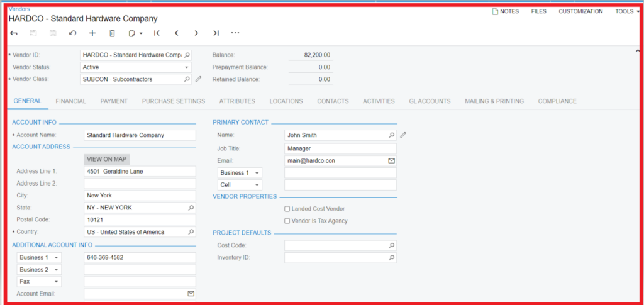The width and height of the screenshot is (644, 305).
Task: Open the Tools menu
Action: click(626, 11)
